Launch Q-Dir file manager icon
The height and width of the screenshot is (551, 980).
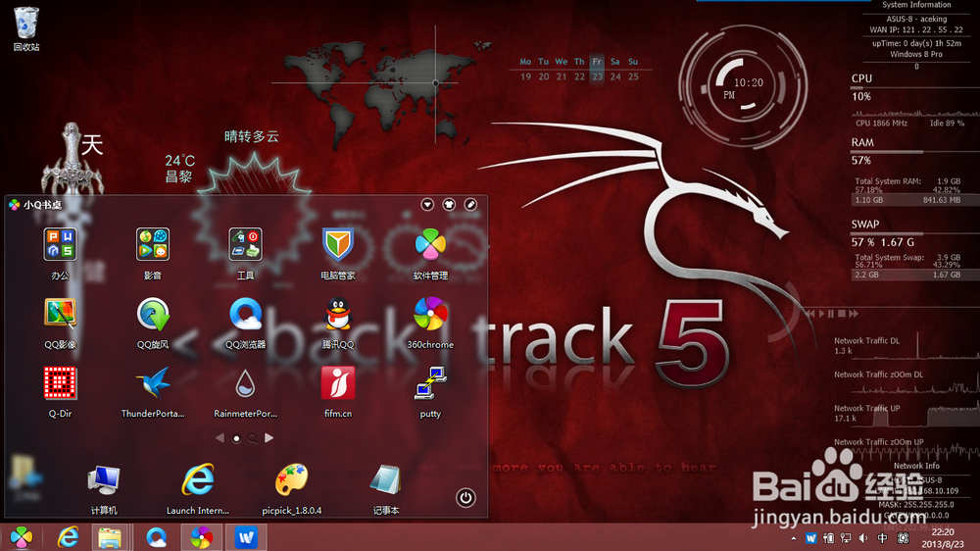(x=60, y=382)
